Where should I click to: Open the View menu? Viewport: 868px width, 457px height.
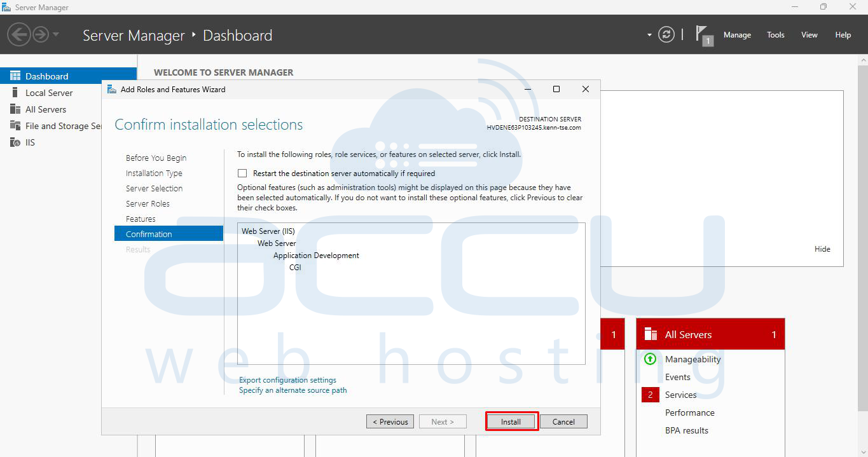click(809, 35)
